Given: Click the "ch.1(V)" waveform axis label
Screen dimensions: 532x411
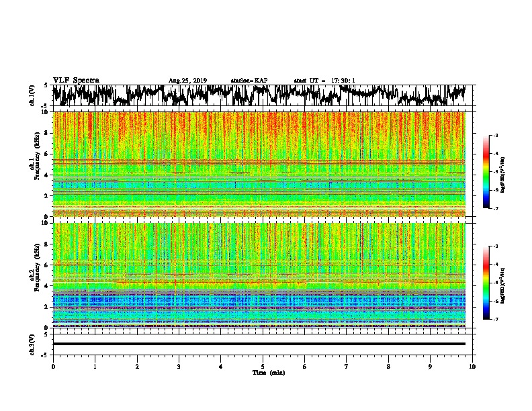Looking at the screenshot, I should 32,95.
